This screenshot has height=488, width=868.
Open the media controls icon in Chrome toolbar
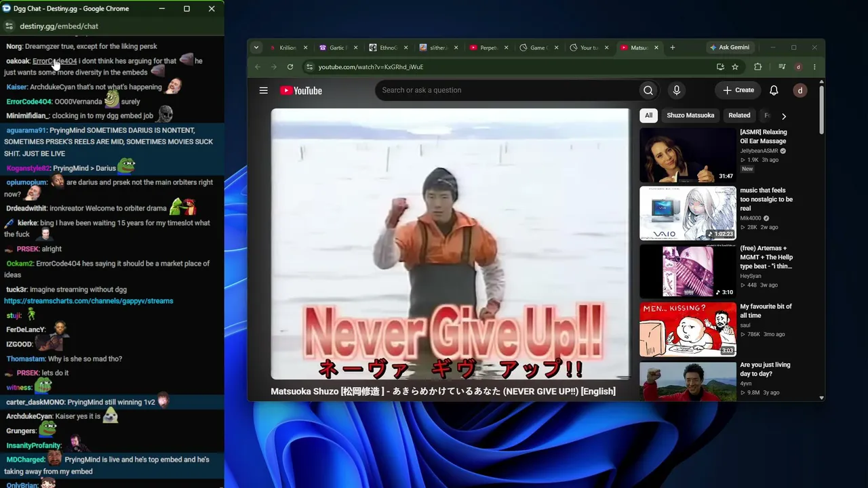(782, 67)
